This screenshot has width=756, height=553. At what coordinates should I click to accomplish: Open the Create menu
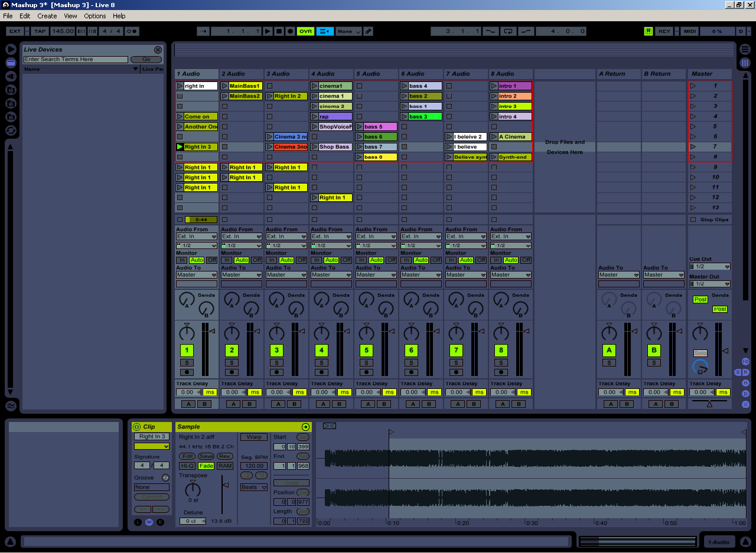(x=47, y=16)
